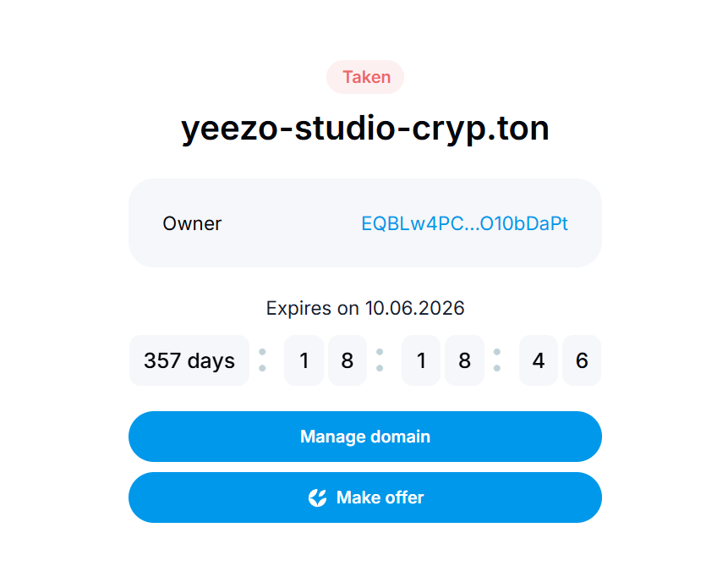
Task: Select the second hours digit tile showing 8
Action: [x=347, y=360]
